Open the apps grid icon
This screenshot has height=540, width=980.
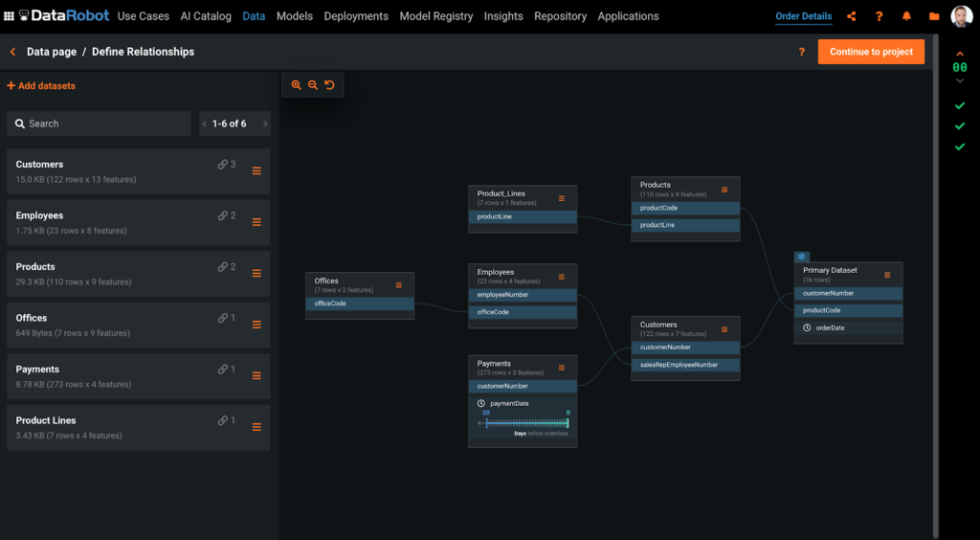(x=9, y=16)
